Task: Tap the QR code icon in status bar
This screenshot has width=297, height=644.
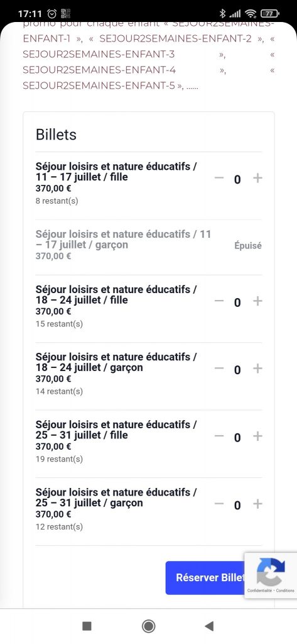Action: pyautogui.click(x=66, y=14)
